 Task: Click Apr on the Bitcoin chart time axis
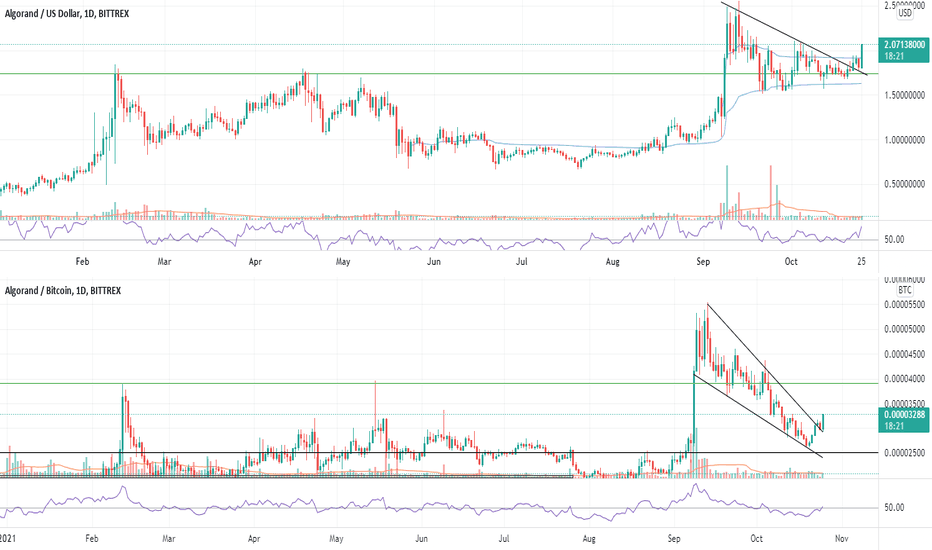pos(254,539)
